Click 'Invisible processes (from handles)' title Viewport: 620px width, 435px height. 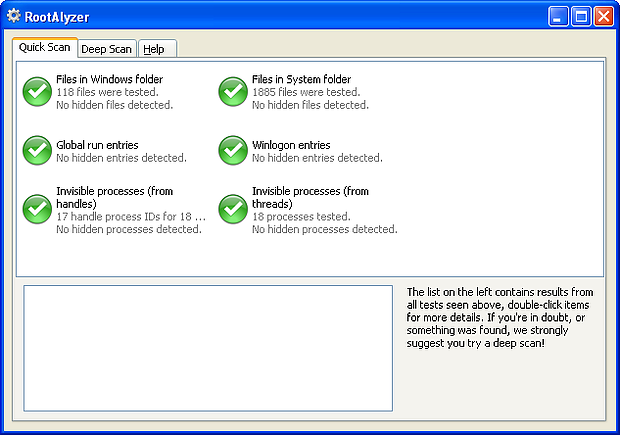[115, 197]
